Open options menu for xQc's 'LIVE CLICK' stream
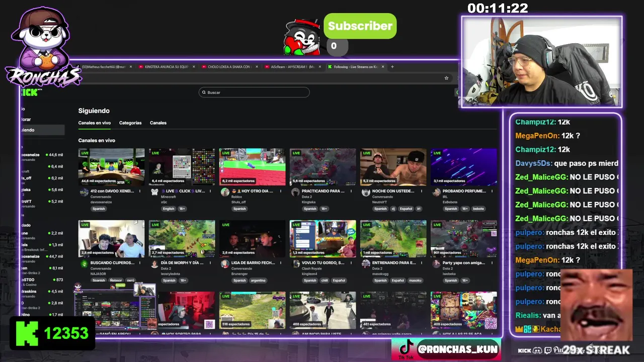Viewport: 644px width, 362px height. pos(211,191)
